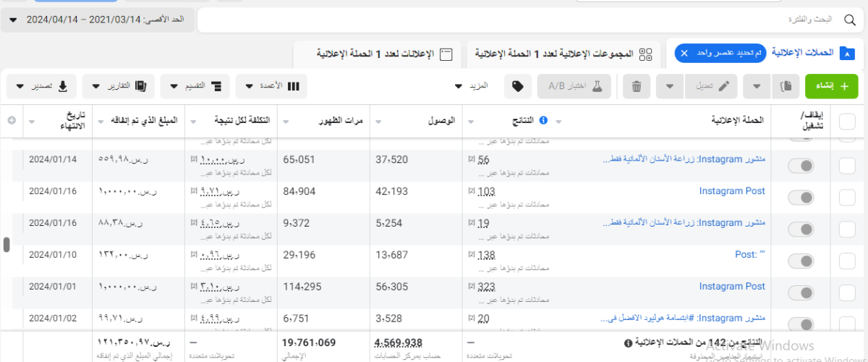The width and height of the screenshot is (868, 362).
Task: Click the green إنشاء create button
Action: tap(832, 86)
